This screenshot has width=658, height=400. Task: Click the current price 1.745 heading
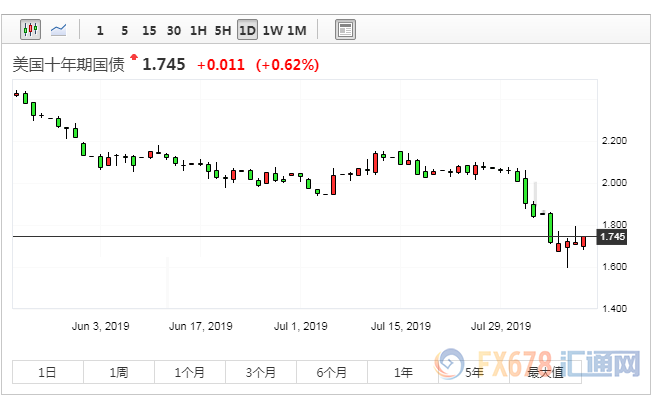[164, 65]
